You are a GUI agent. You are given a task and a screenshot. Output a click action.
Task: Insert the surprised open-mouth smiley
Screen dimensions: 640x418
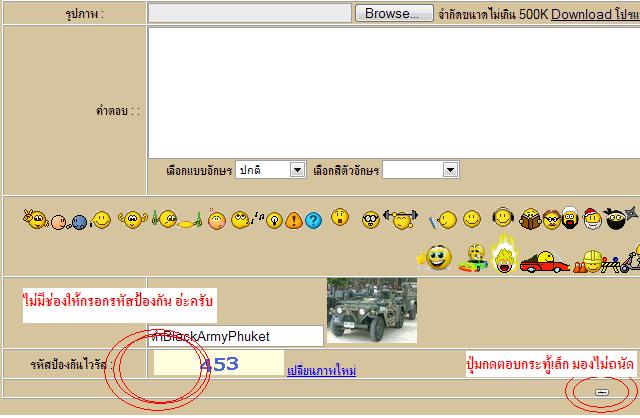[x=340, y=217]
